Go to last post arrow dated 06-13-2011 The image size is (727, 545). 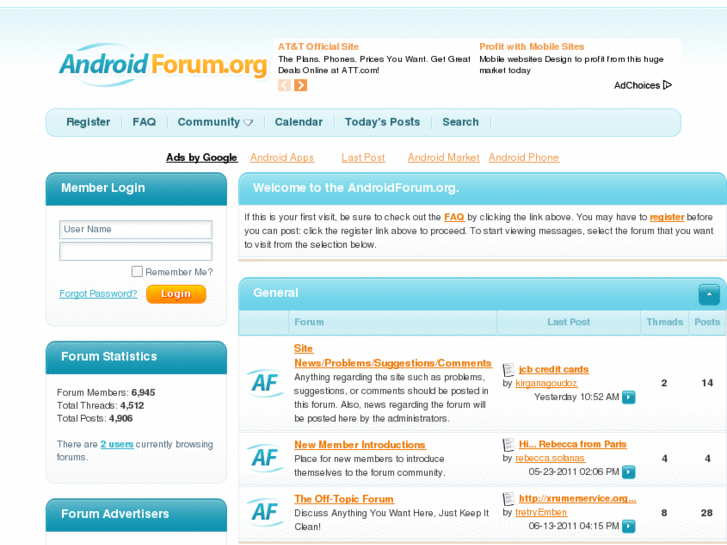[629, 526]
